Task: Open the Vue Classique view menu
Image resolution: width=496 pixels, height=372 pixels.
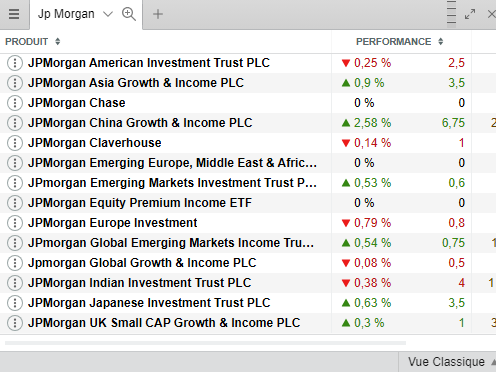Action: pyautogui.click(x=447, y=362)
